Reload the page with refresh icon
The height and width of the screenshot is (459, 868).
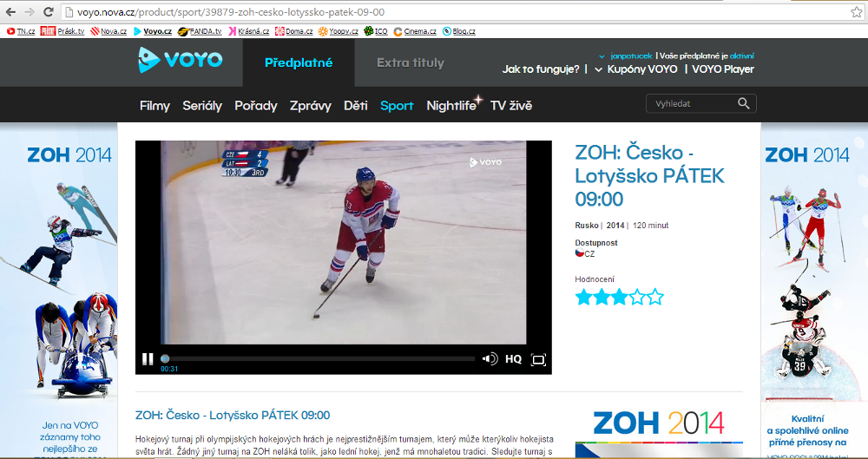pyautogui.click(x=48, y=11)
